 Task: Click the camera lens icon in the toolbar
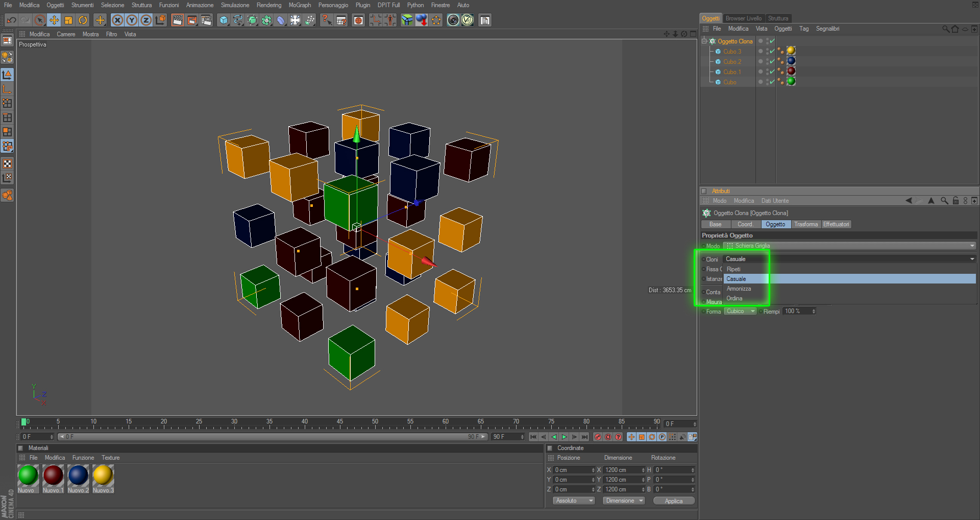[x=453, y=20]
